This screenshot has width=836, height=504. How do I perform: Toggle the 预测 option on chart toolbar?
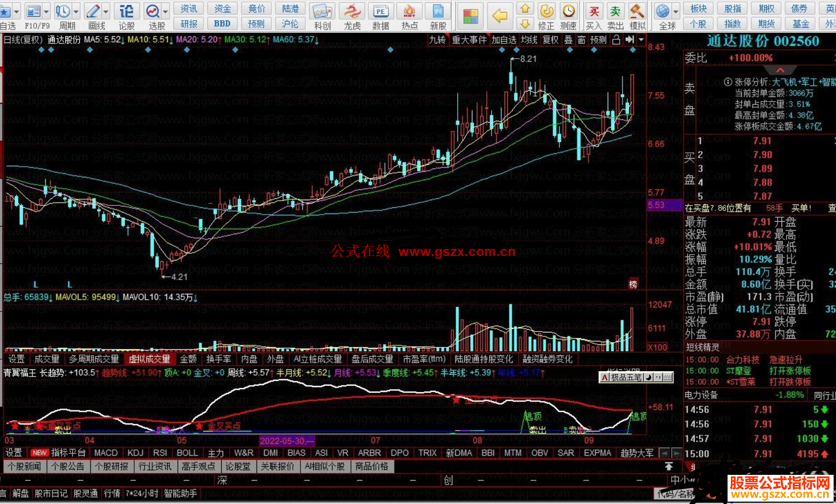click(599, 40)
